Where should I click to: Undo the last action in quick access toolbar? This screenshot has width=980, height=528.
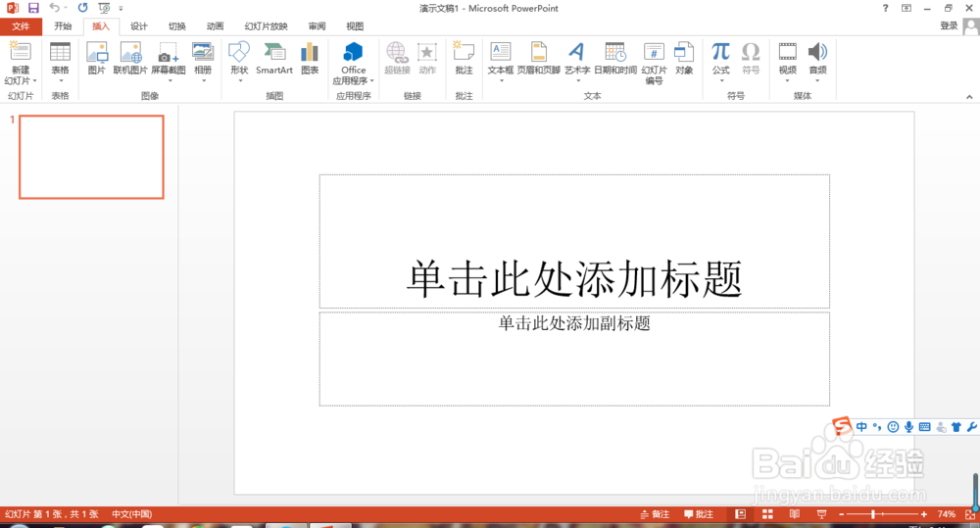point(54,8)
